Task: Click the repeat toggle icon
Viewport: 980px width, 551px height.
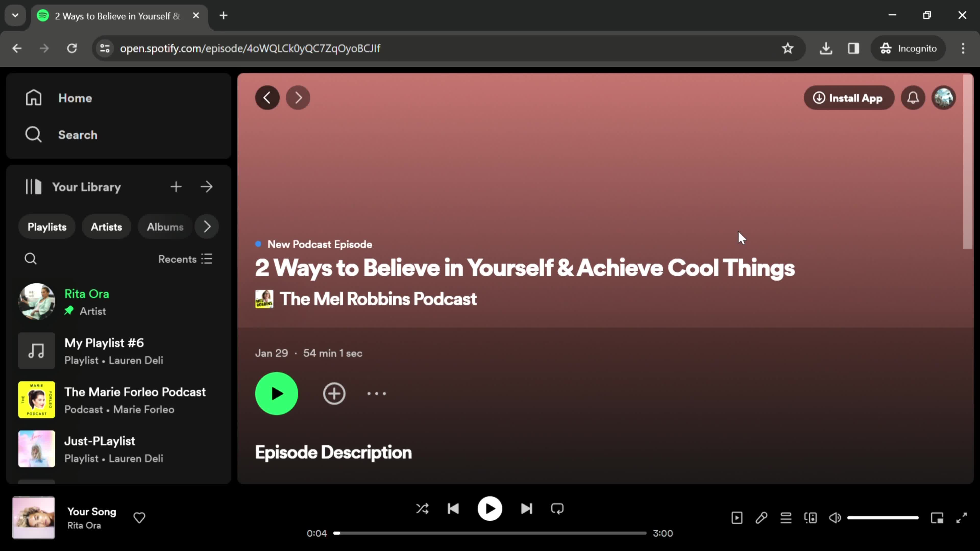Action: (x=558, y=509)
